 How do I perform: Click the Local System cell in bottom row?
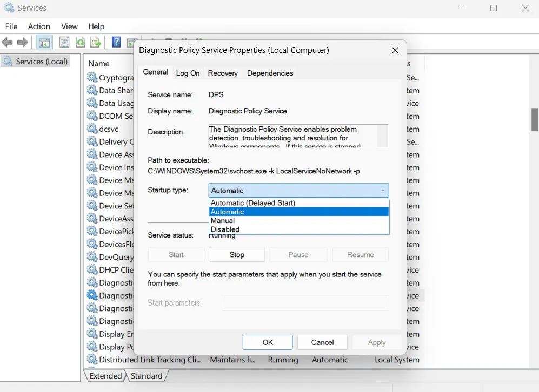pos(397,360)
